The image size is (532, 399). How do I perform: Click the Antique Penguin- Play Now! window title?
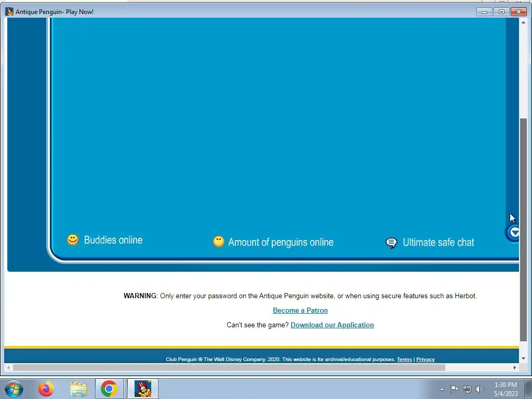coord(55,12)
